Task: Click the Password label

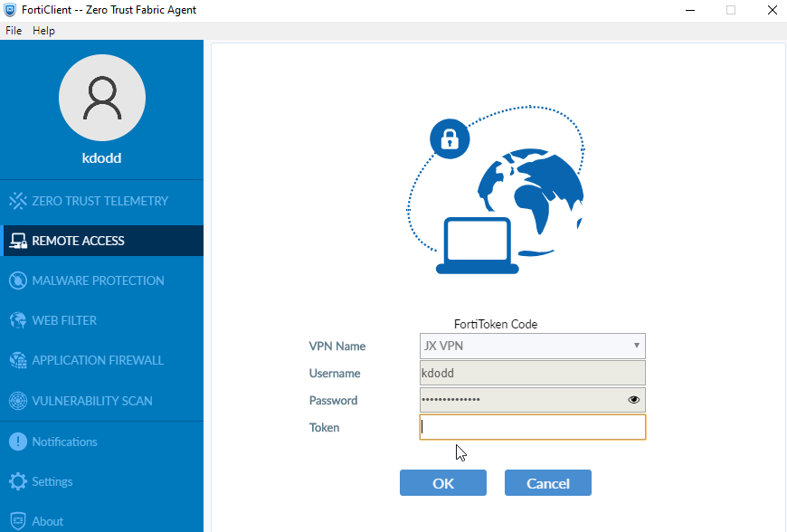Action: pos(333,401)
